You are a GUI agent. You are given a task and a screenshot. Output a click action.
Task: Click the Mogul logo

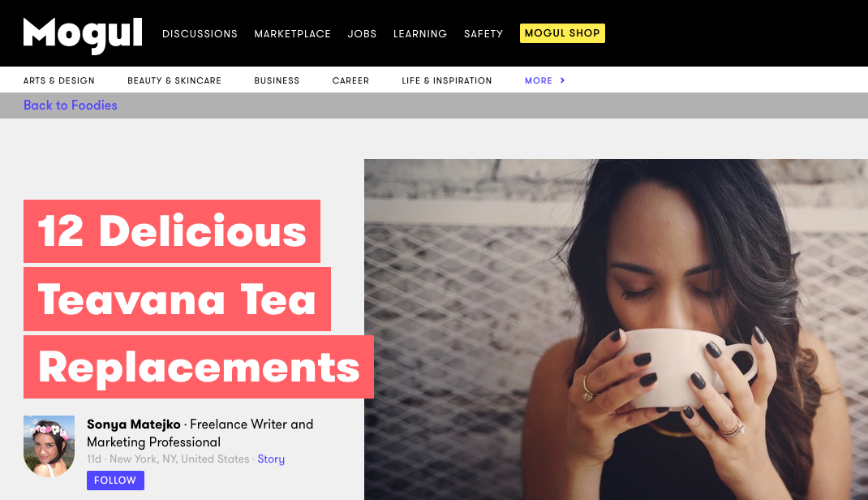click(x=83, y=36)
